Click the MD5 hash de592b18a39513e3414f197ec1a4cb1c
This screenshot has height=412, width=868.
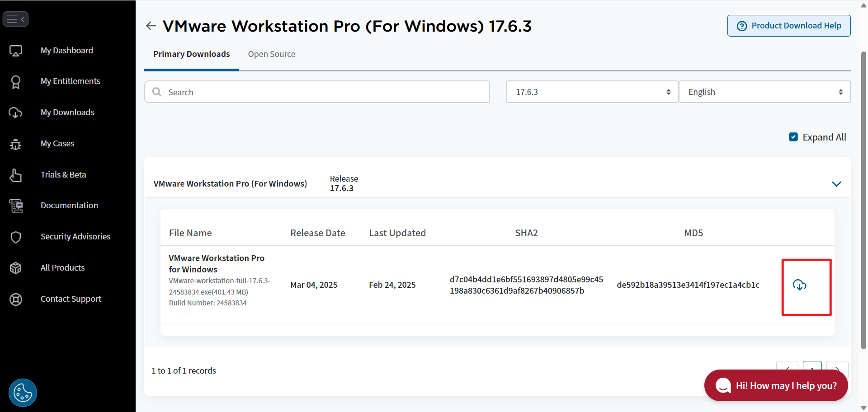688,285
